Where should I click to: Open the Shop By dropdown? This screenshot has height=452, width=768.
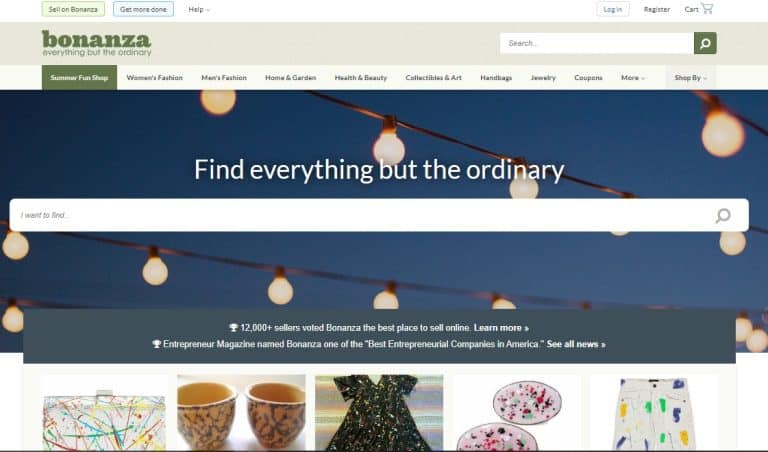[x=690, y=77]
